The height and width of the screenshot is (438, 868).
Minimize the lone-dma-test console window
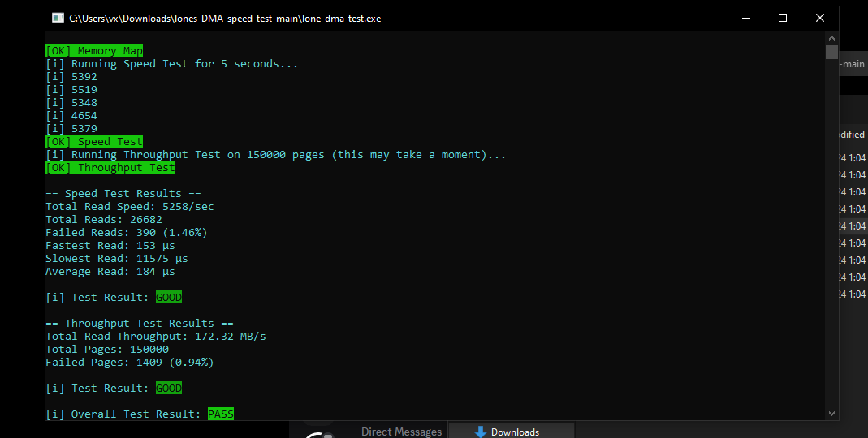click(745, 18)
